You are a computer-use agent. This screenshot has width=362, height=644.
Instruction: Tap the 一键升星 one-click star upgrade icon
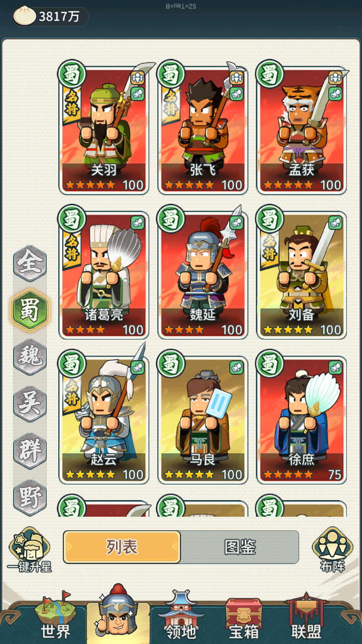tap(30, 549)
